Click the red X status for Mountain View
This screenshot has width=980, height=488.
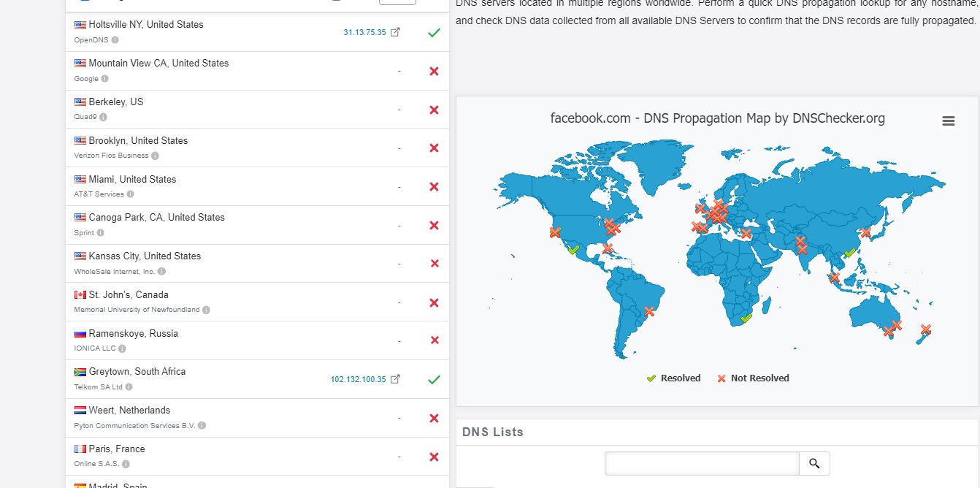coord(434,71)
